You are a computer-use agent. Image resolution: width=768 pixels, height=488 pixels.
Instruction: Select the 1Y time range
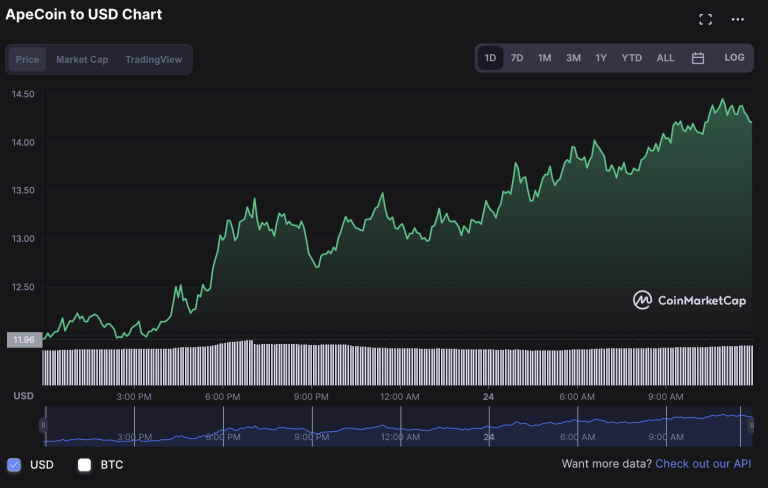[x=601, y=58]
